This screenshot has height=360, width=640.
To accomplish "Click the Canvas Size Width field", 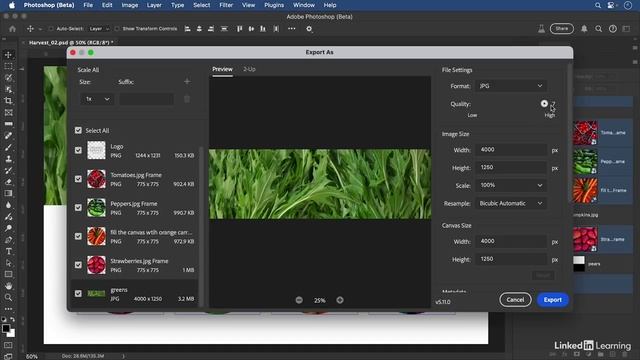I will point(511,241).
